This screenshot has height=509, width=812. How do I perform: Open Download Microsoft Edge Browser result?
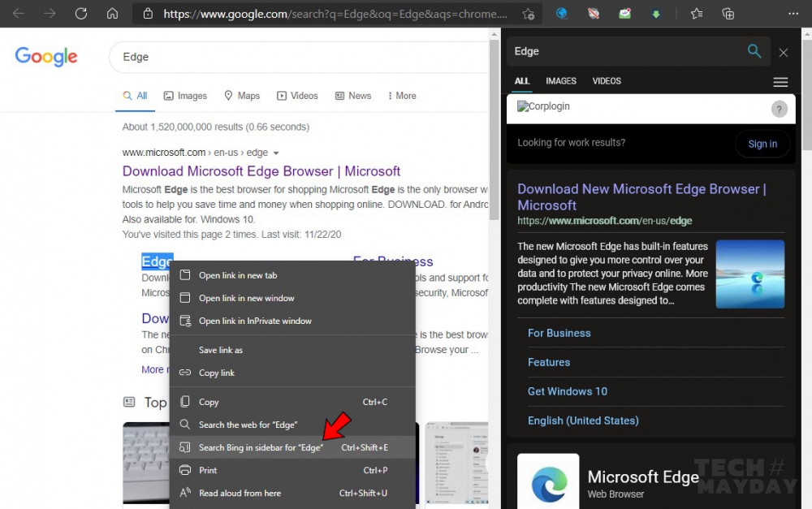tap(261, 171)
